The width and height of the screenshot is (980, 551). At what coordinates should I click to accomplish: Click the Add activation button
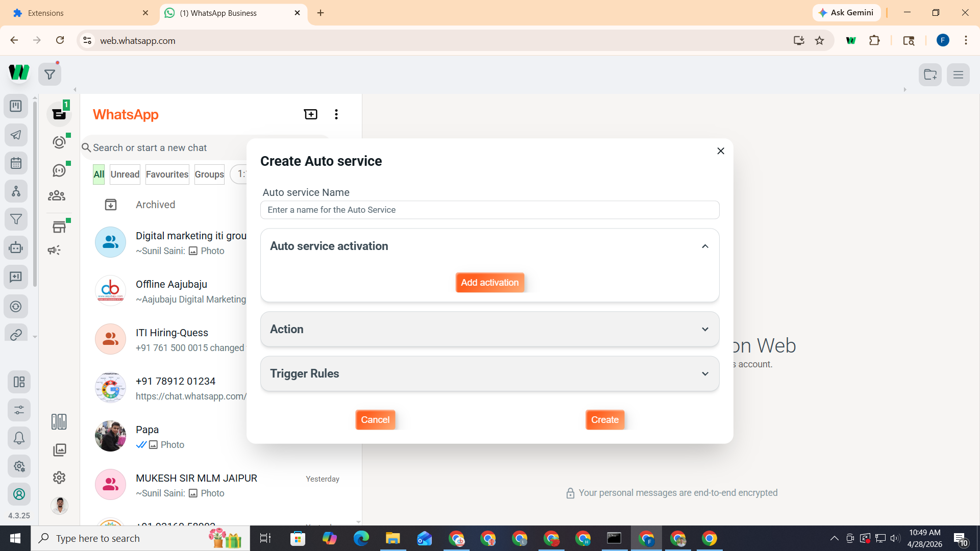(489, 283)
